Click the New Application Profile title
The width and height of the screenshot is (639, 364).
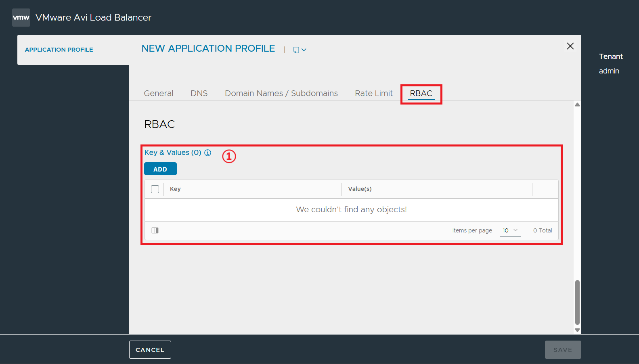click(x=208, y=48)
